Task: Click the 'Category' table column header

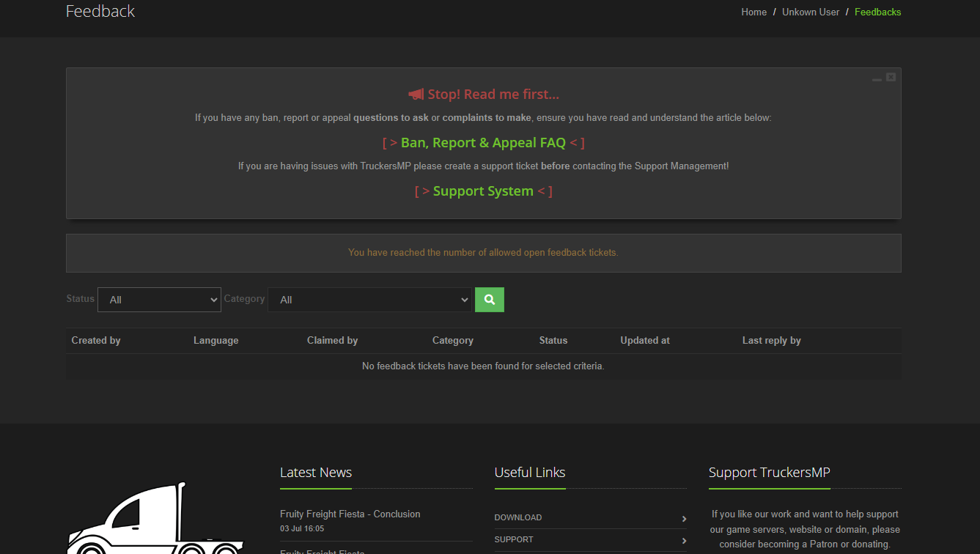Action: coord(453,341)
